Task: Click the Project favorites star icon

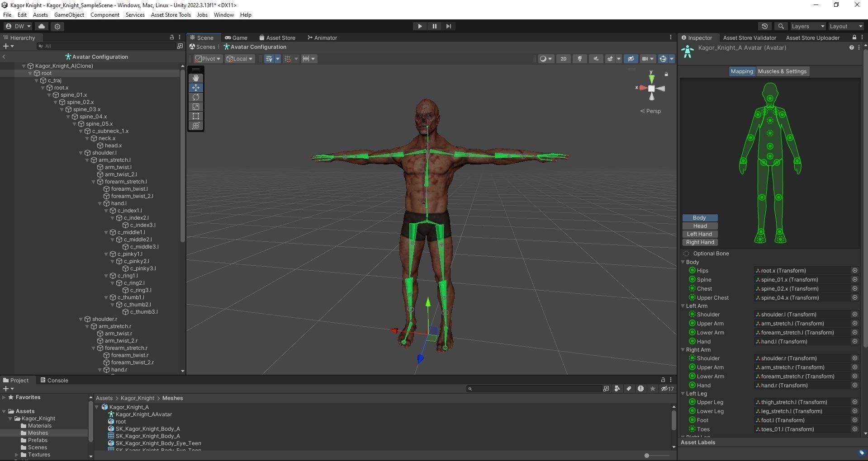Action: (x=652, y=389)
